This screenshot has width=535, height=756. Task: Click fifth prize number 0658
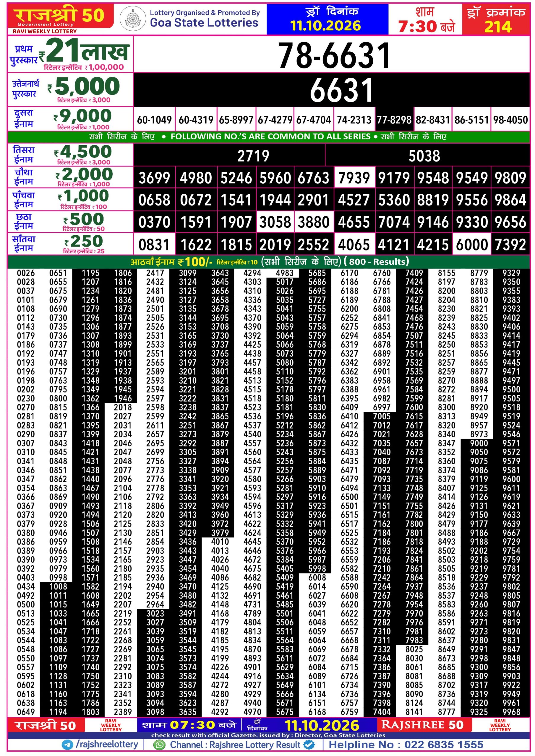pos(154,200)
